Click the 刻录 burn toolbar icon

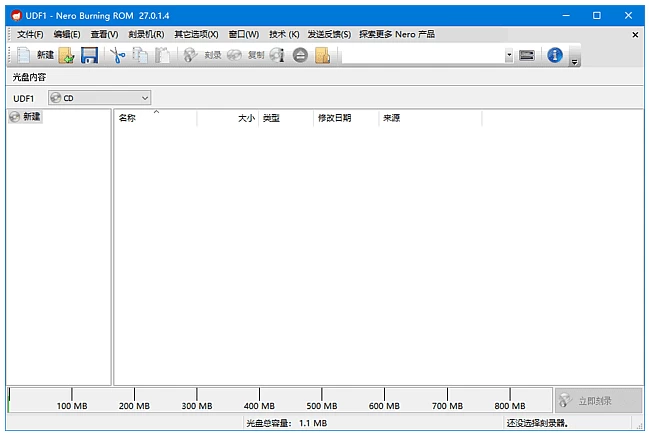point(202,56)
